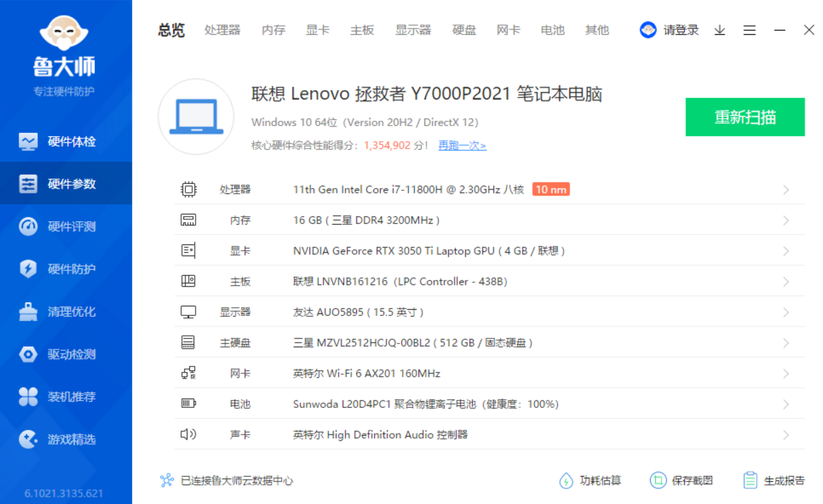Click the score 1,354,902

387,145
